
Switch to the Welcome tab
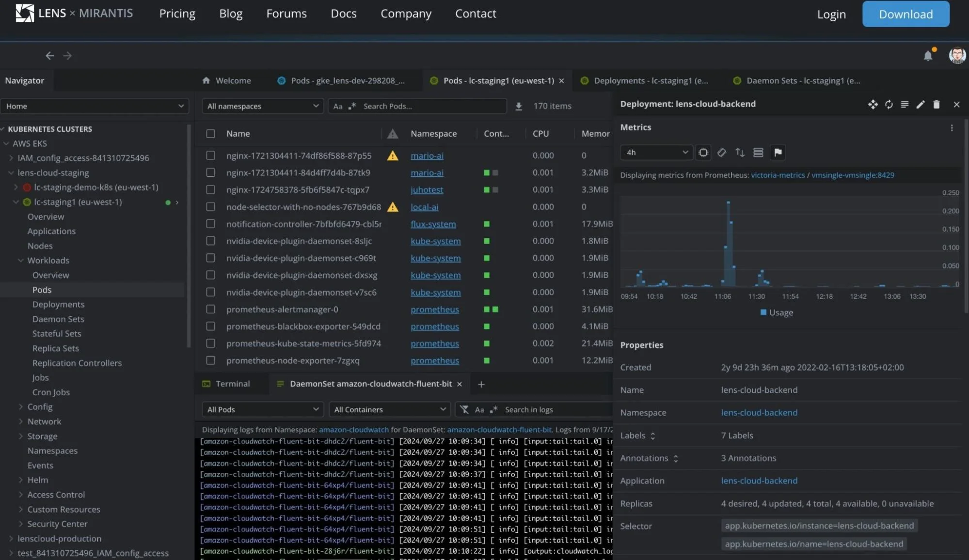[x=227, y=81]
